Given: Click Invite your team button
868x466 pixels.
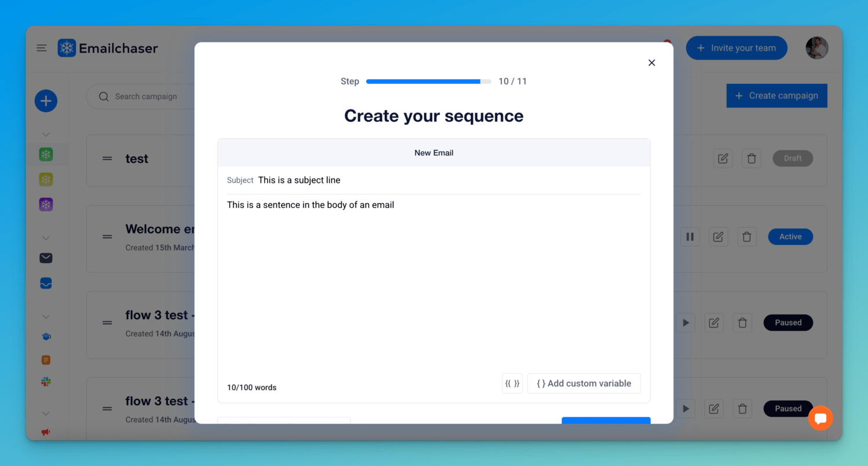Looking at the screenshot, I should click(x=737, y=48).
